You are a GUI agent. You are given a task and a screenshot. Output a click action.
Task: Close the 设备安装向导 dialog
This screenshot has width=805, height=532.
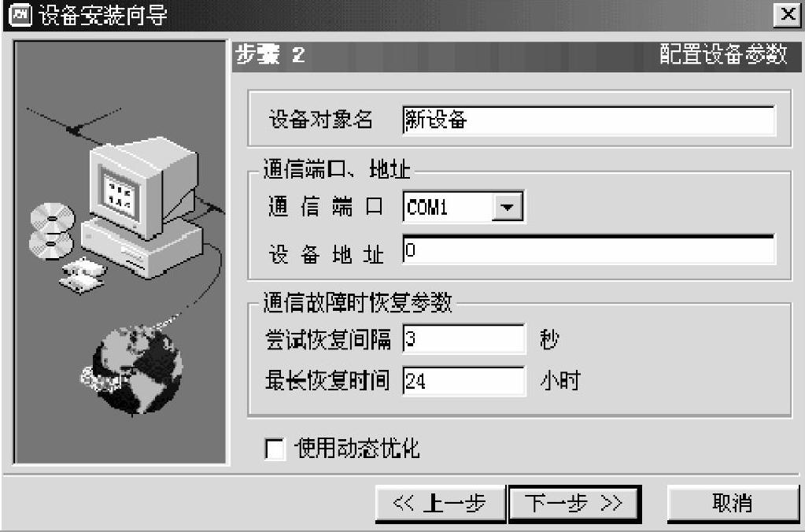[788, 14]
